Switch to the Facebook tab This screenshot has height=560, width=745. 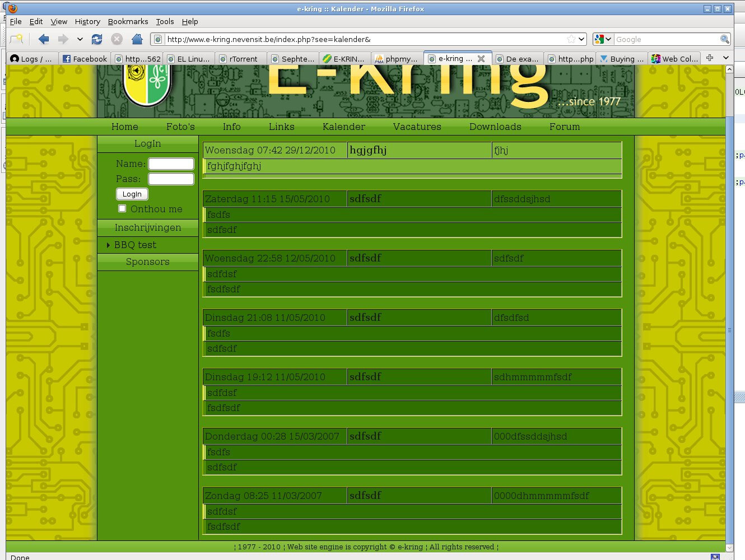85,59
